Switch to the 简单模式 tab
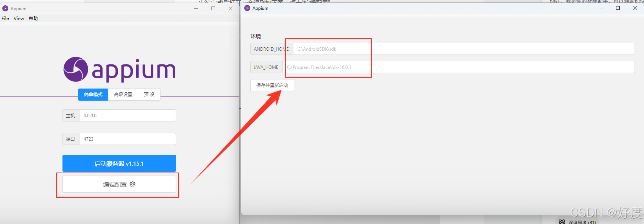Screen dimensions: 644x224 (93, 95)
